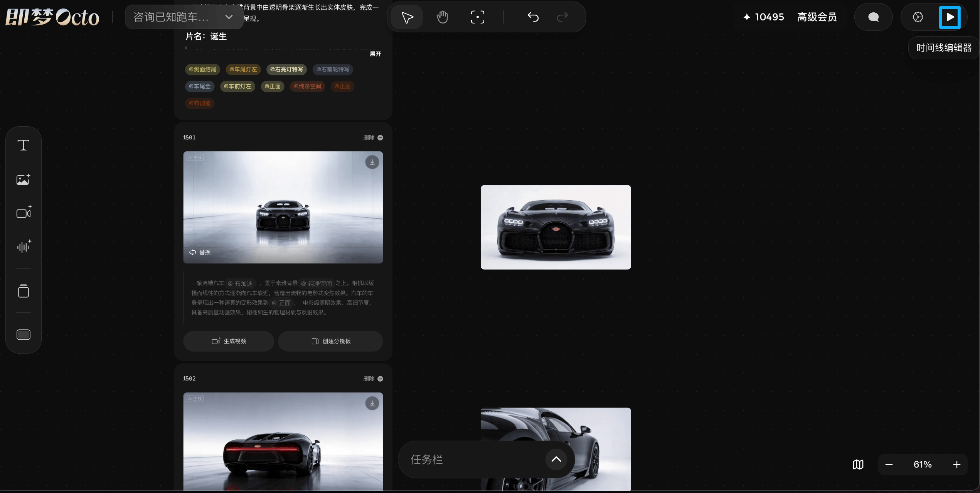Download the 场01 generated image

372,162
